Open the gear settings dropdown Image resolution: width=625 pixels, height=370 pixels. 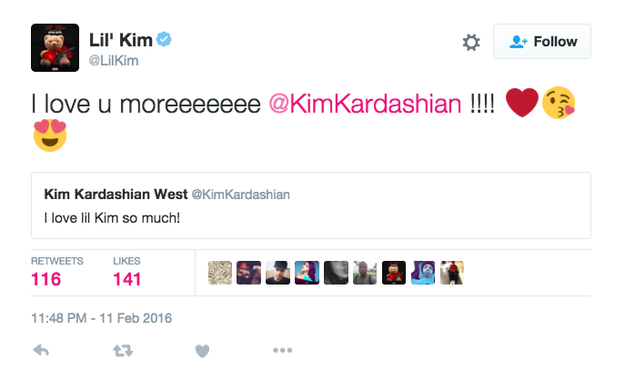click(x=471, y=42)
